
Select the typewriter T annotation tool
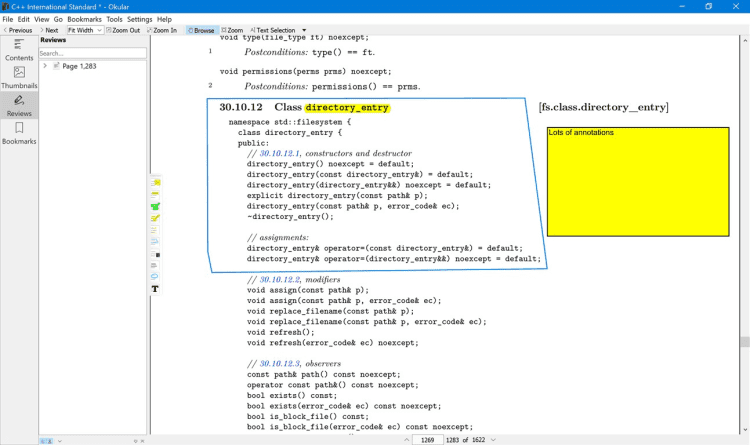155,289
